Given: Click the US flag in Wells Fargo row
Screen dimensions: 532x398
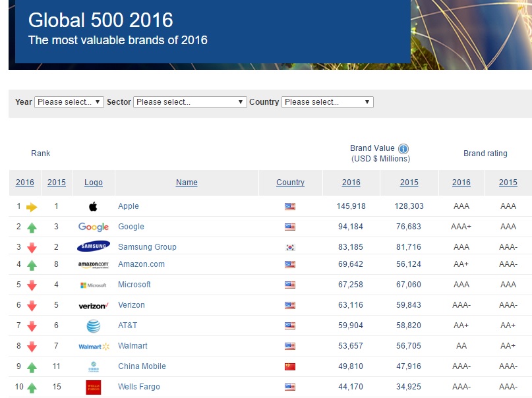Looking at the screenshot, I should (290, 387).
